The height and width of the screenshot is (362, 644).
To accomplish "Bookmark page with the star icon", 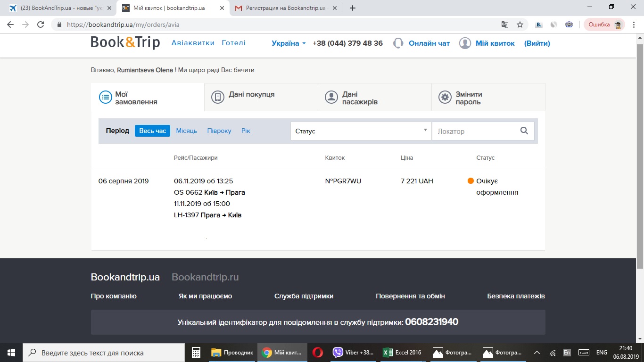I will point(520,25).
